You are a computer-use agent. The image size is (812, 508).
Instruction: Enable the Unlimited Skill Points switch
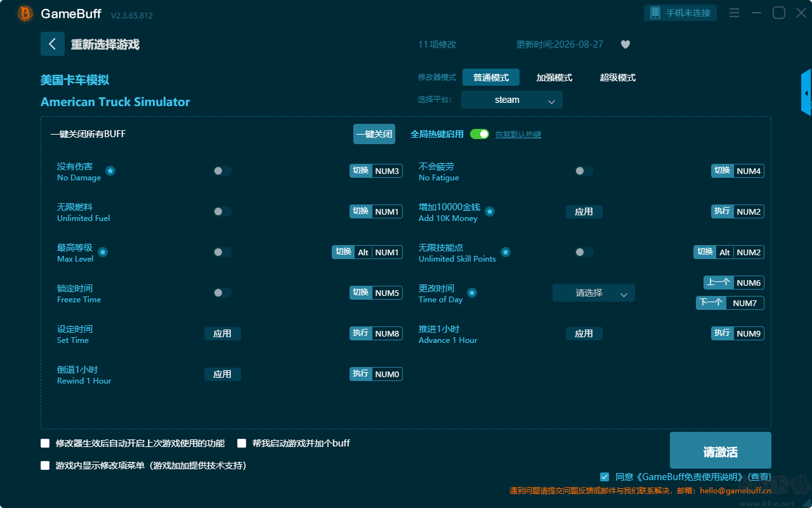coord(584,252)
